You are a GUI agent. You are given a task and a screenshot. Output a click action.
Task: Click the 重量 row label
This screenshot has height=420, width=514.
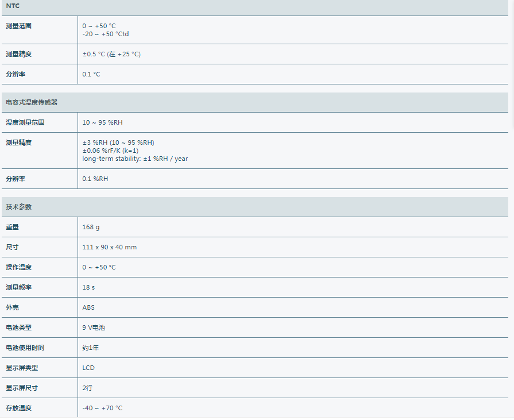[x=12, y=227]
